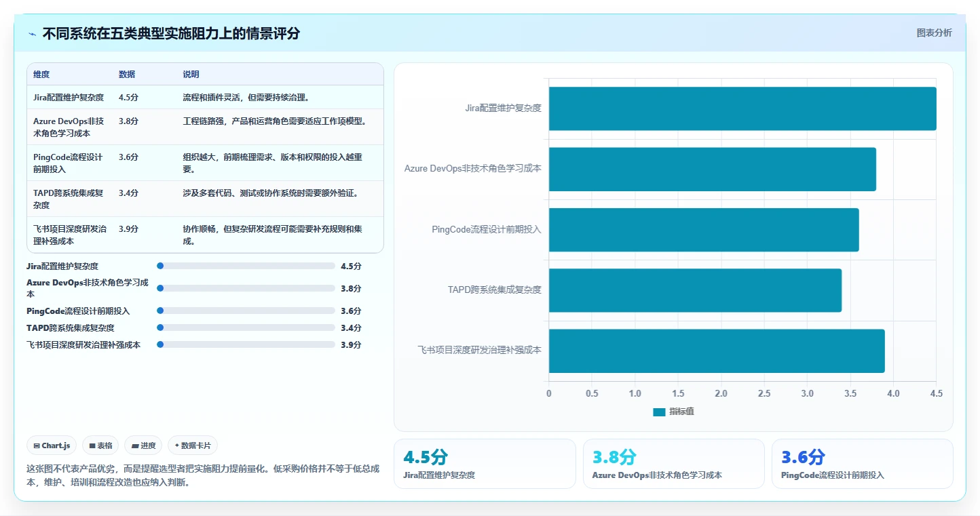Click the Jira配置维护复杂度 progress bar
980x516 pixels.
[246, 266]
